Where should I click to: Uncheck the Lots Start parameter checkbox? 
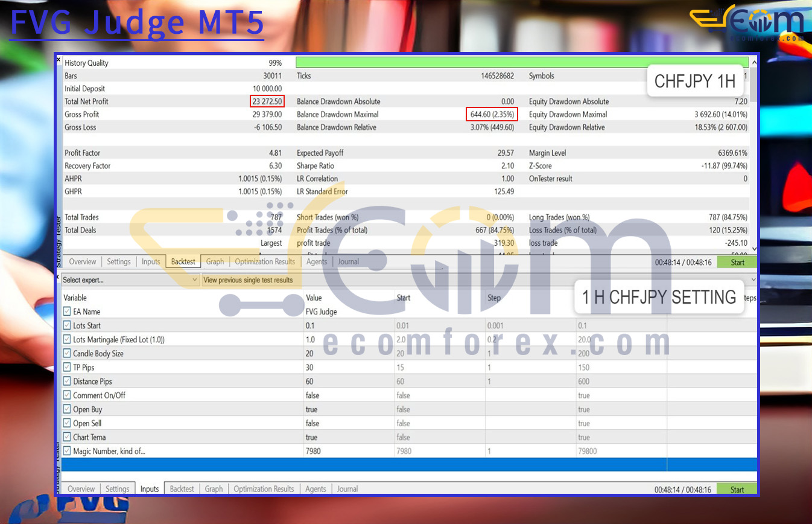tap(67, 325)
